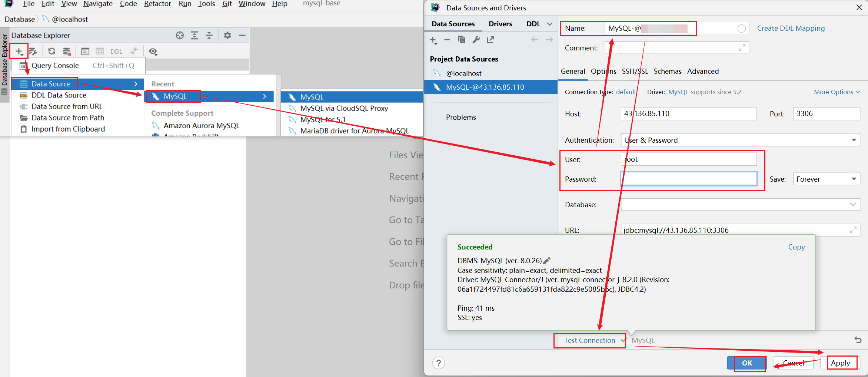Open the Navigate menu
The height and width of the screenshot is (377, 868).
click(x=98, y=4)
